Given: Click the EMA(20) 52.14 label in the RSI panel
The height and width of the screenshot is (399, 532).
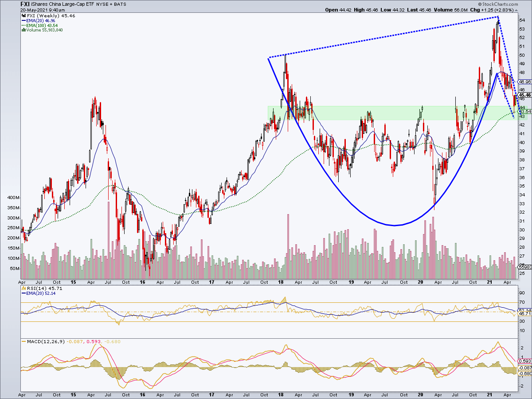Looking at the screenshot, I should [x=42, y=293].
